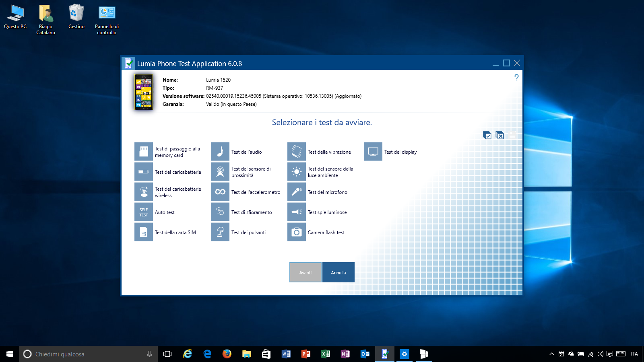Click the 'Test del caricabatterie wireless' label
The height and width of the screenshot is (362, 644).
click(x=178, y=192)
